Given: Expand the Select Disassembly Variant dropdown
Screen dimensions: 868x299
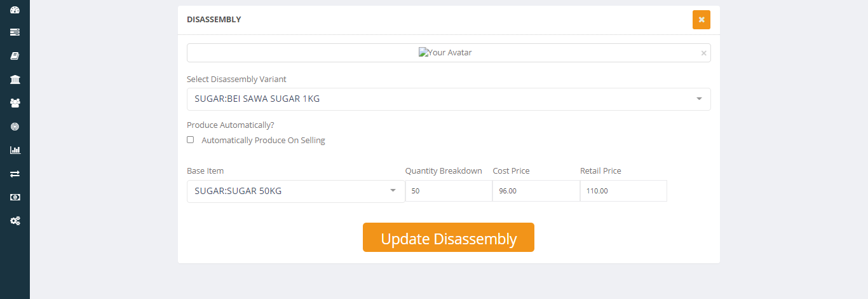Looking at the screenshot, I should (449, 99).
